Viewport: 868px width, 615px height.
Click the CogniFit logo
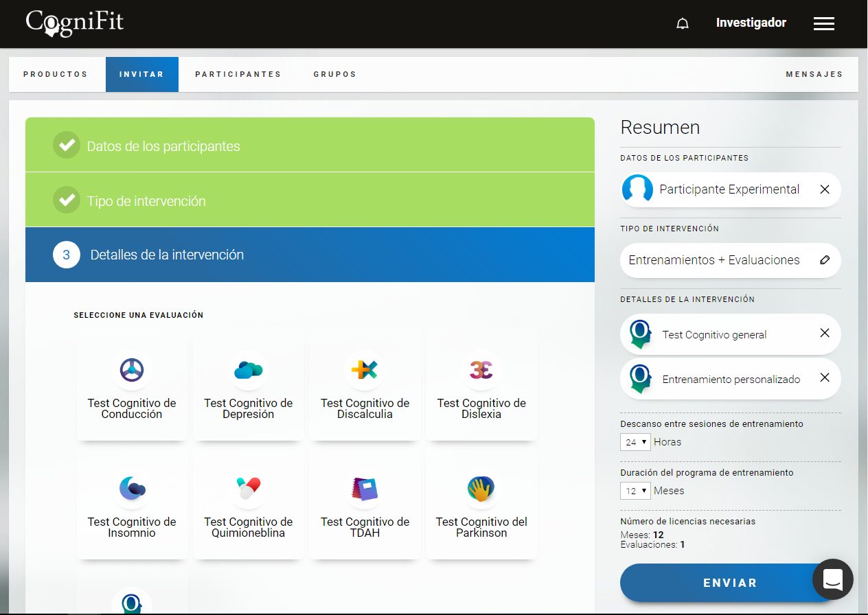click(x=75, y=22)
